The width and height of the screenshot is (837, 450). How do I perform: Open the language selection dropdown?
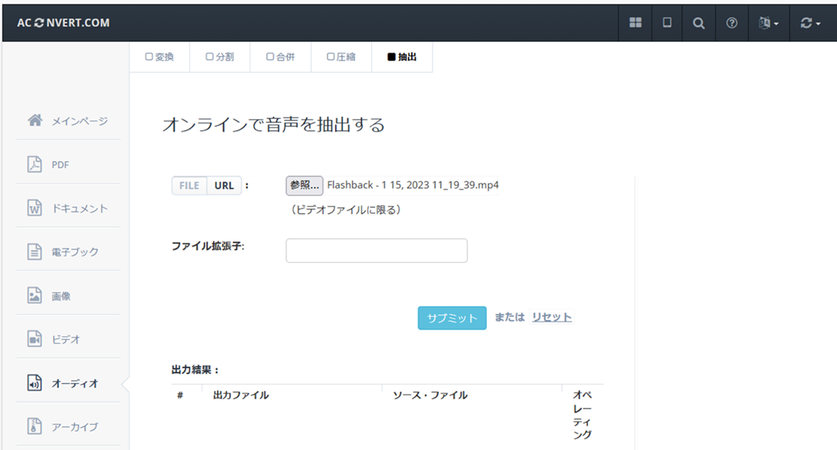tap(769, 23)
